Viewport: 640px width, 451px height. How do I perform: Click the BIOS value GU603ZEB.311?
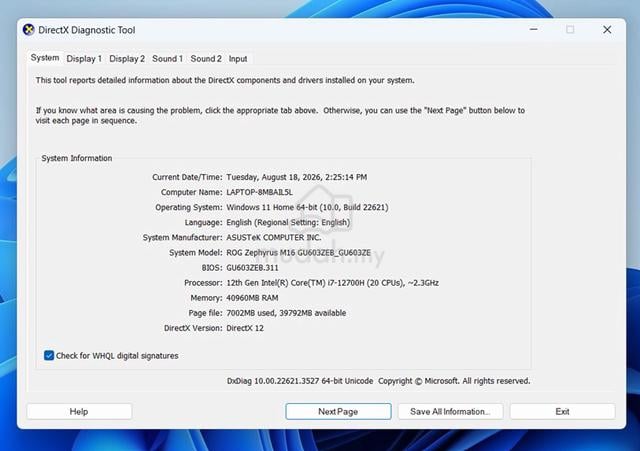tap(252, 268)
